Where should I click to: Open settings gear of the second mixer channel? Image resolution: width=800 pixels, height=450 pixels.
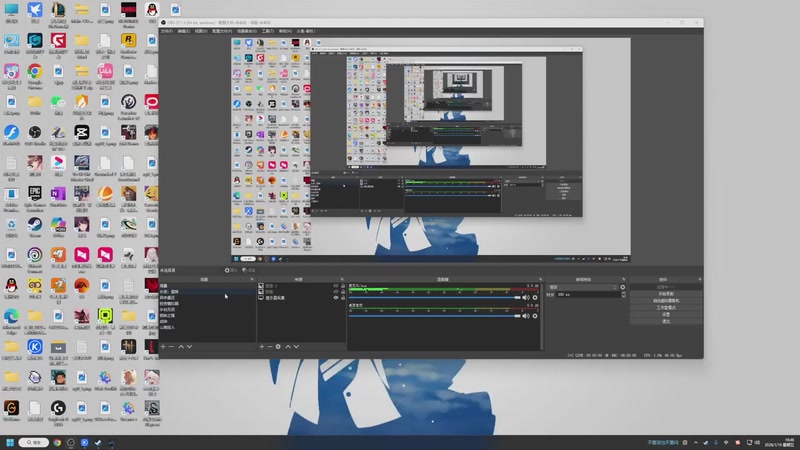[535, 316]
